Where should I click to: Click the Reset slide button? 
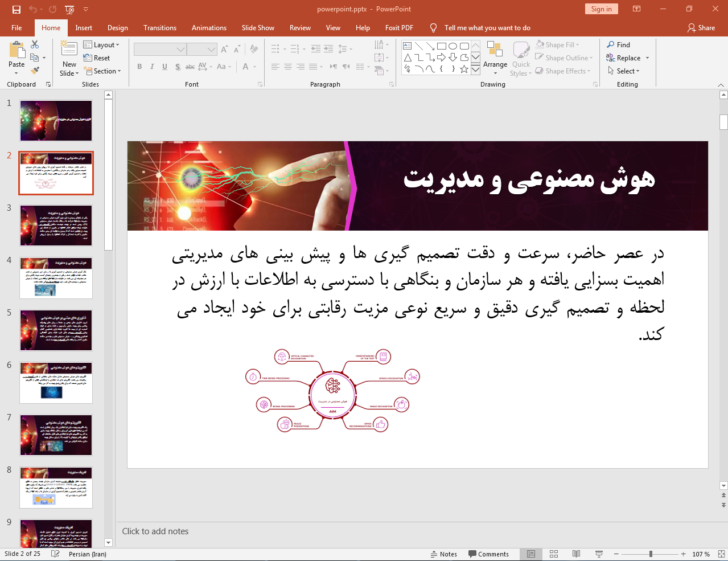(97, 58)
